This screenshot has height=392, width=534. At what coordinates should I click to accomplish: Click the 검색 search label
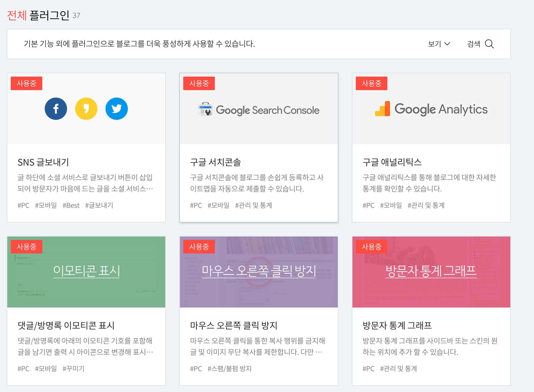[x=474, y=44]
